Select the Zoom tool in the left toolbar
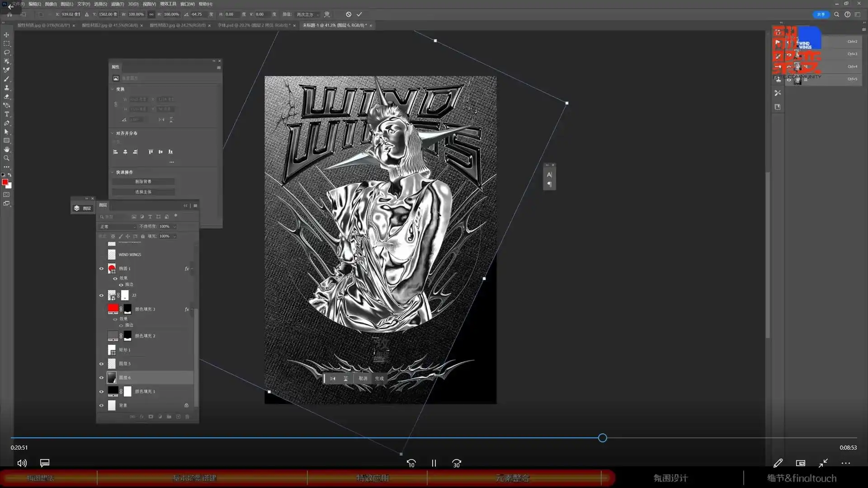Image resolution: width=868 pixels, height=488 pixels. 6,158
